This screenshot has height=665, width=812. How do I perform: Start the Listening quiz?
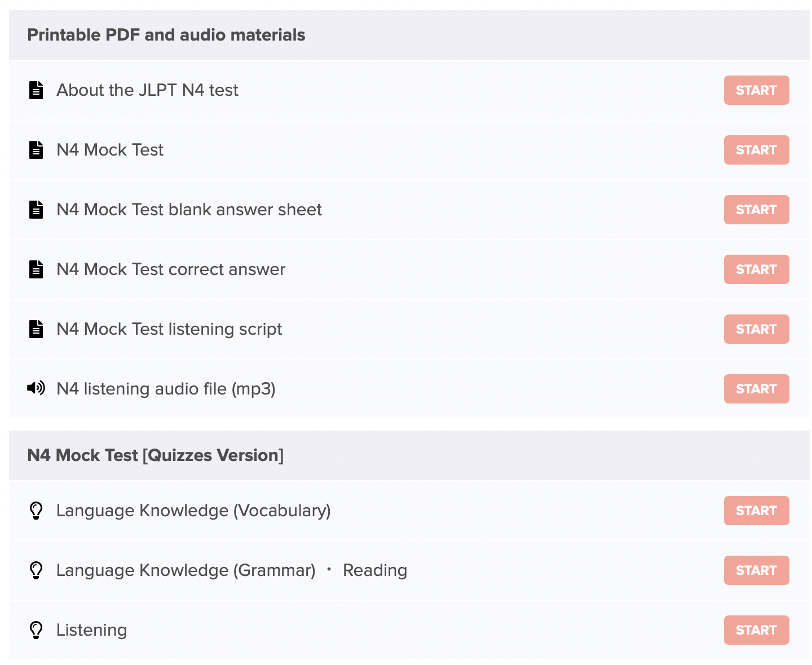(756, 630)
